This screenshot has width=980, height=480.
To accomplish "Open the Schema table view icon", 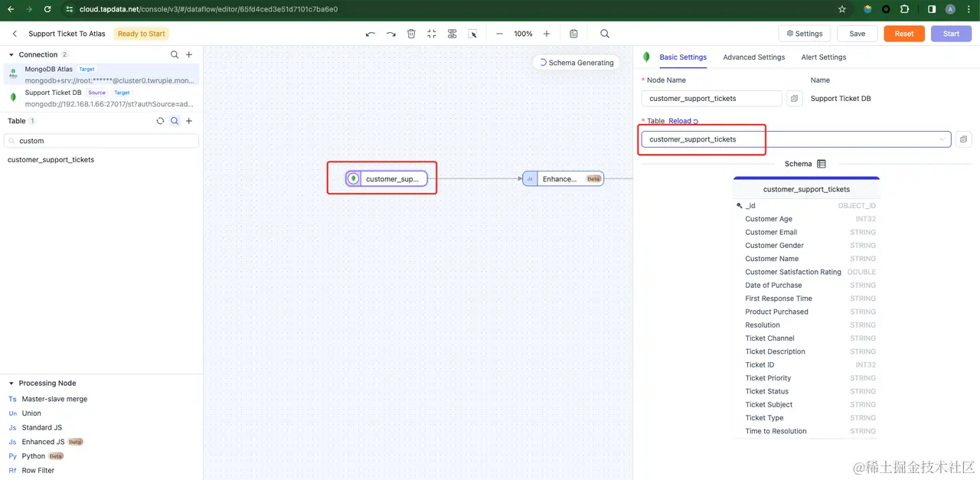I will [x=822, y=164].
